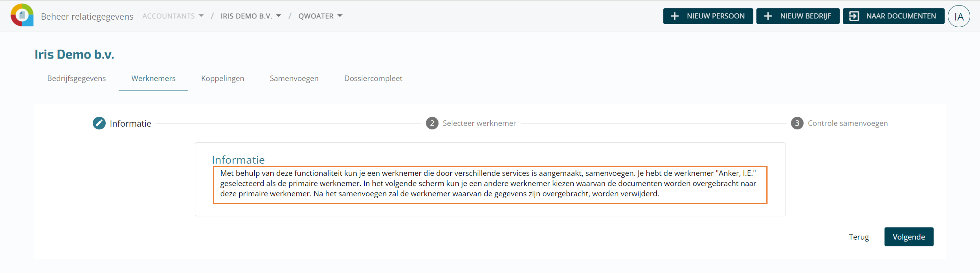Click the Terug button

point(859,237)
